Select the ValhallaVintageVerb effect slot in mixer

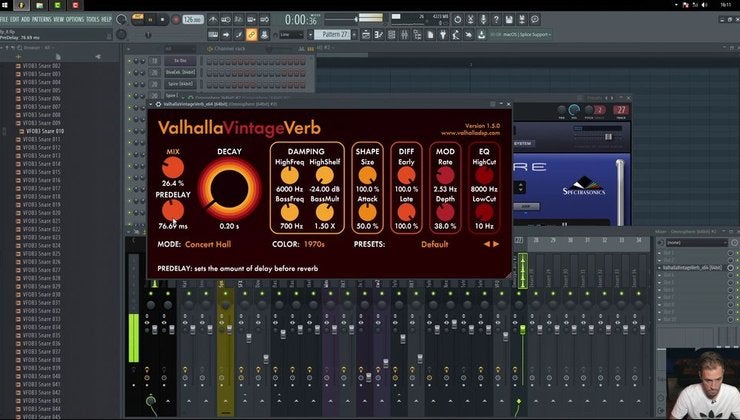(689, 268)
